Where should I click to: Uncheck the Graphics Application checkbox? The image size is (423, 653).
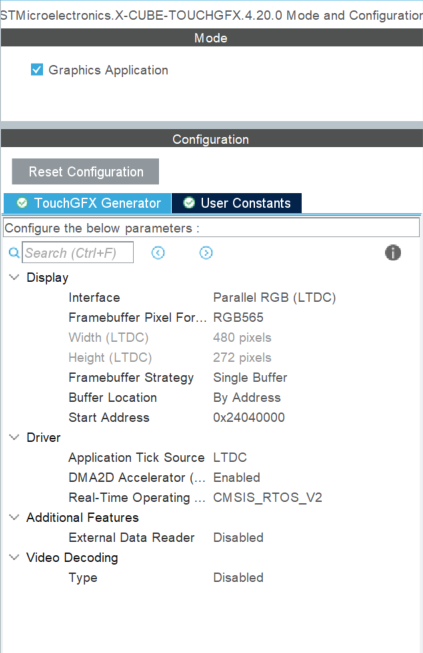37,70
